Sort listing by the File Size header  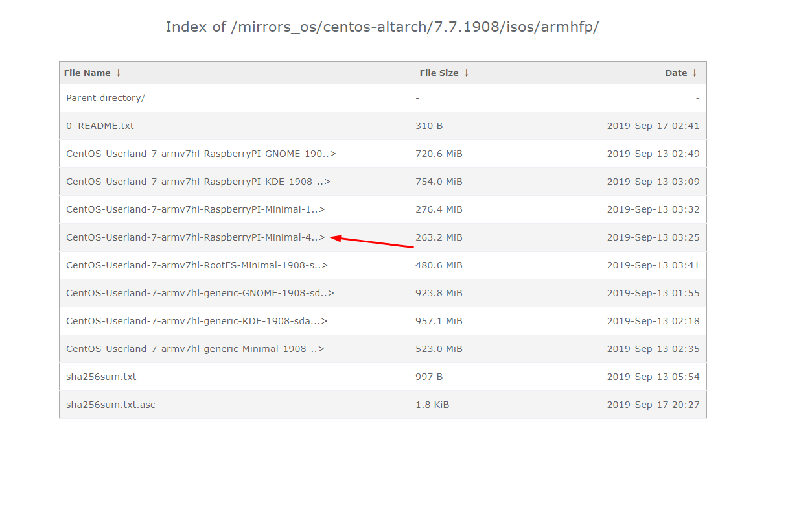click(439, 73)
